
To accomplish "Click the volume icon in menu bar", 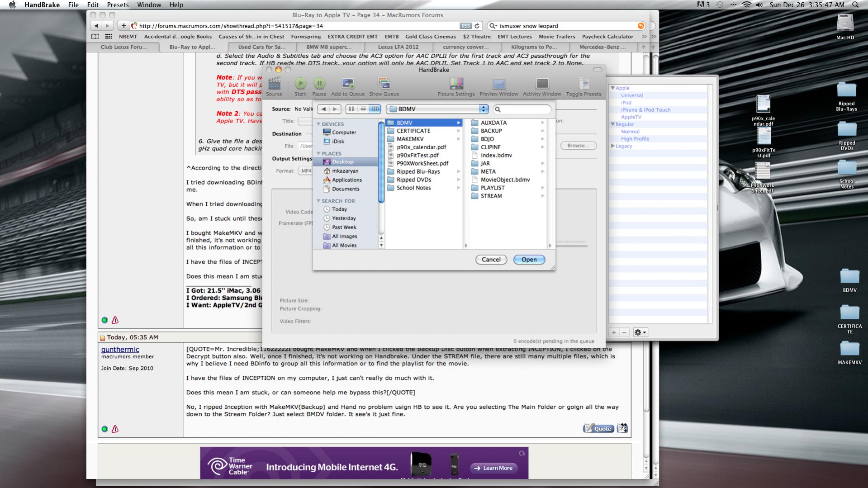I will pyautogui.click(x=759, y=5).
